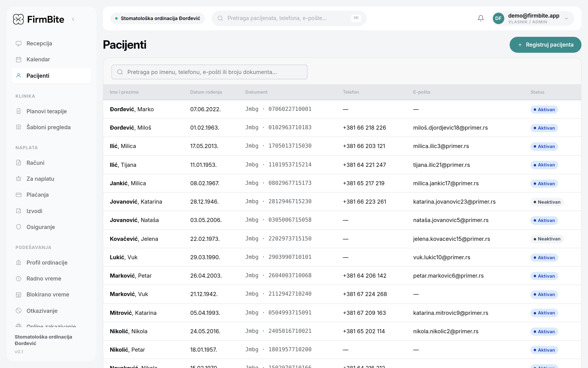The width and height of the screenshot is (588, 368).
Task: Click the plus icon on Registruj pacijenta
Action: point(520,45)
